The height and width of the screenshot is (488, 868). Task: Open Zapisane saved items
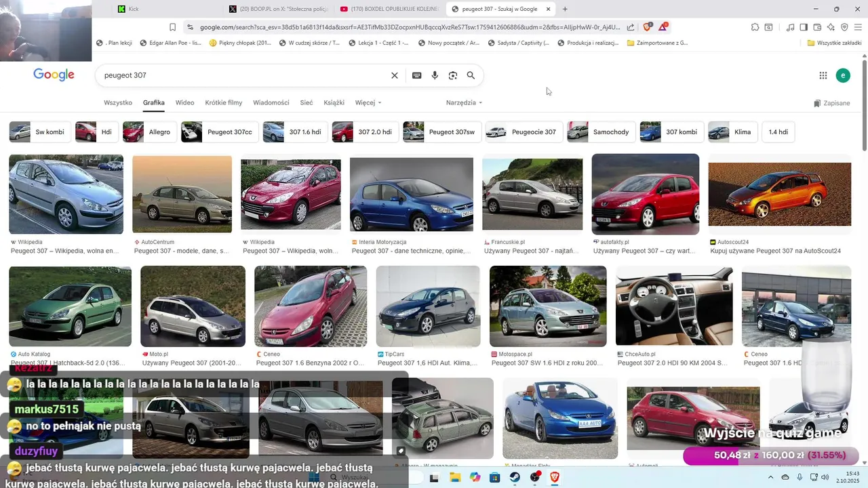pyautogui.click(x=831, y=103)
